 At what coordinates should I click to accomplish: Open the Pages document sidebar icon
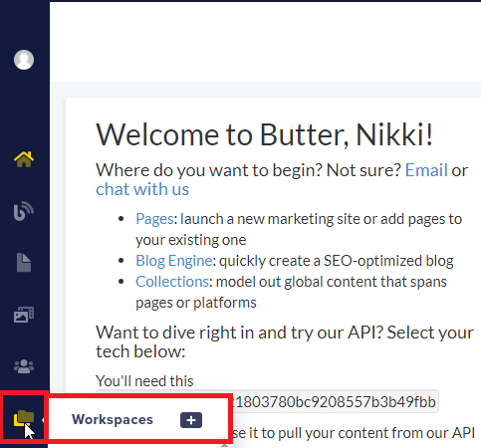[24, 263]
